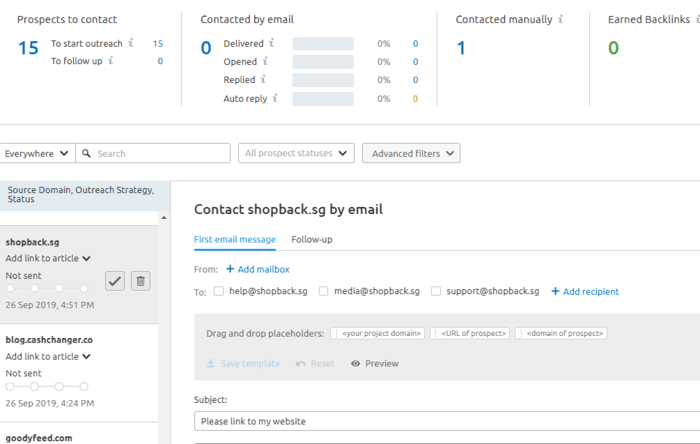
Task: Click info icon next to To start outreach
Action: (131, 43)
